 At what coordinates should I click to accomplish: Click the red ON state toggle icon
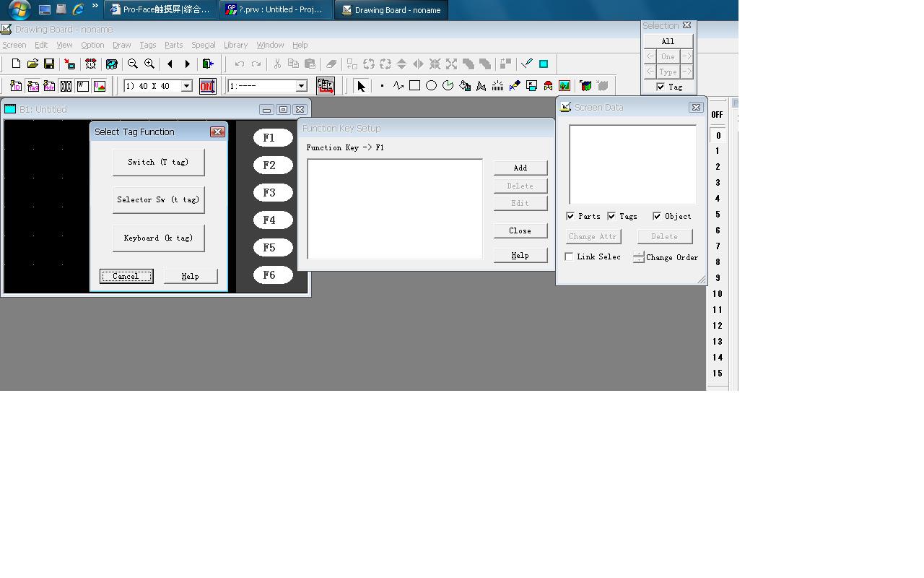click(x=207, y=86)
